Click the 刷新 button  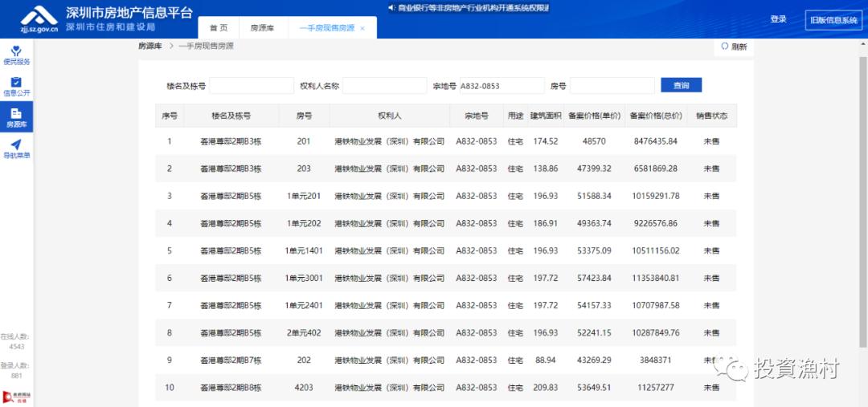click(x=734, y=47)
